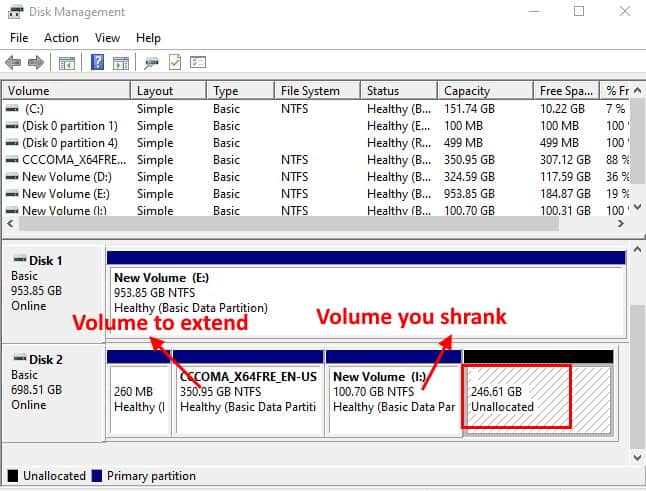646x491 pixels.
Task: Click the Forward arrow toolbar icon
Action: click(x=36, y=63)
